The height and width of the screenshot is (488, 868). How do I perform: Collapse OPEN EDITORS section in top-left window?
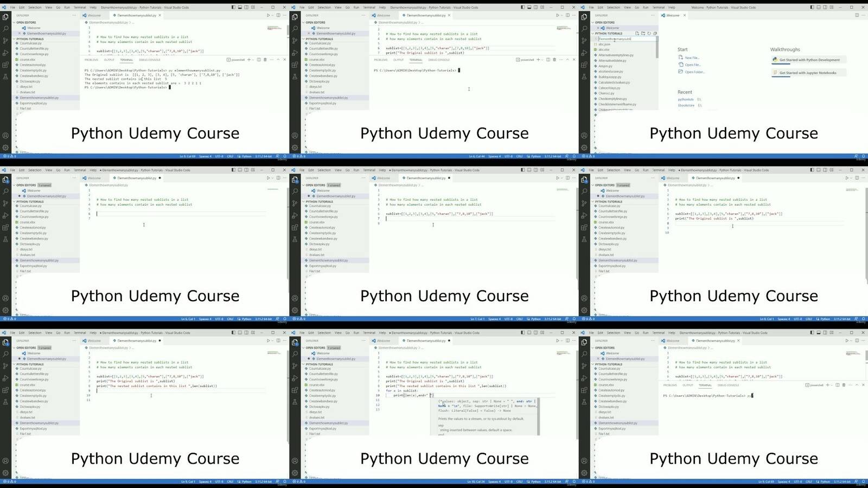coord(15,23)
